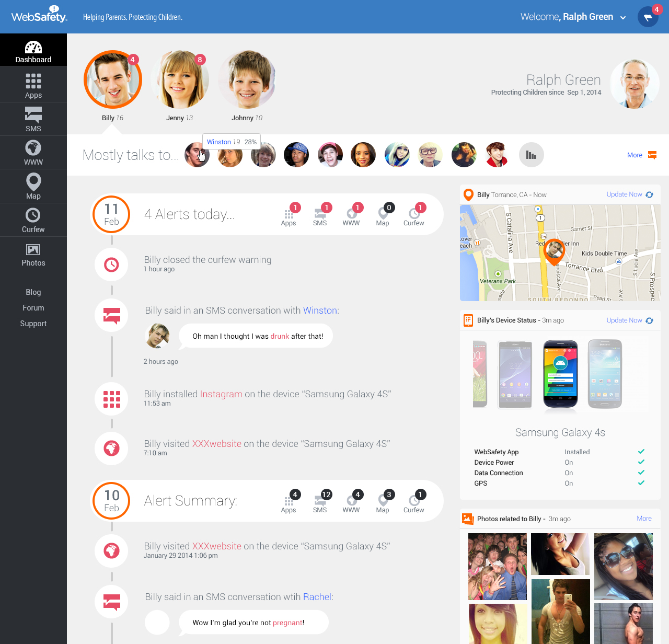
Task: Expand More in Photos related to Billy
Action: point(644,519)
